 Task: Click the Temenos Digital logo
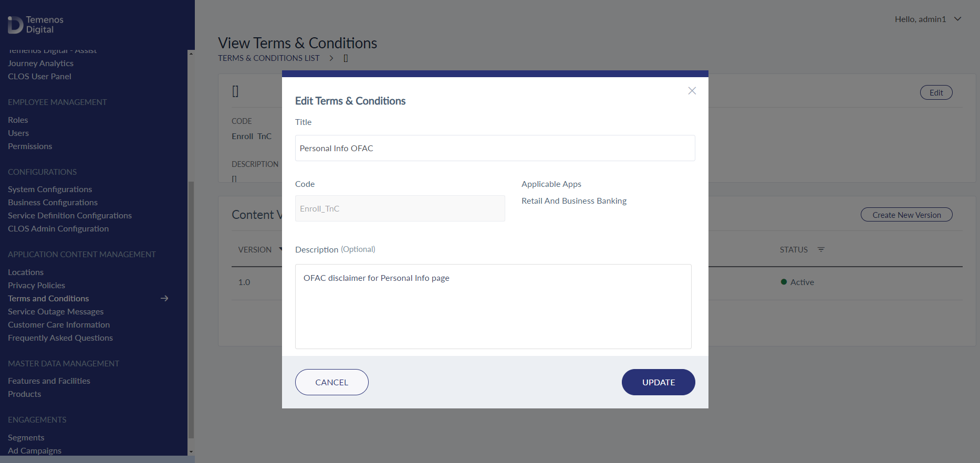(x=36, y=25)
